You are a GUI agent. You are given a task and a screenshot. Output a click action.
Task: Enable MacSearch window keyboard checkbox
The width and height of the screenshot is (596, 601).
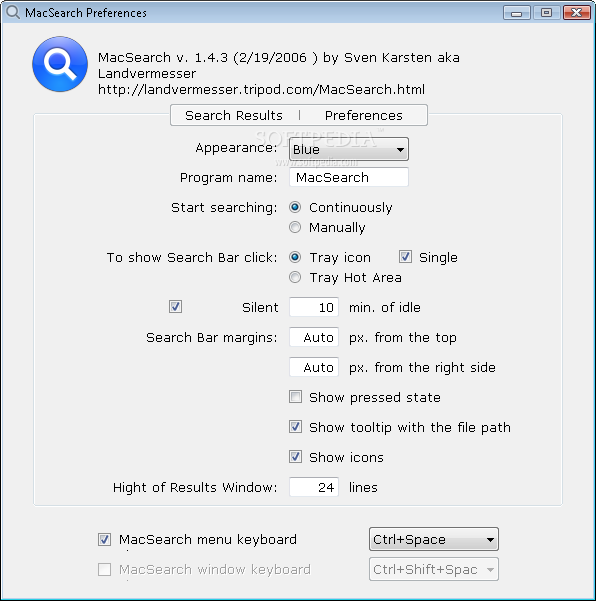point(105,570)
